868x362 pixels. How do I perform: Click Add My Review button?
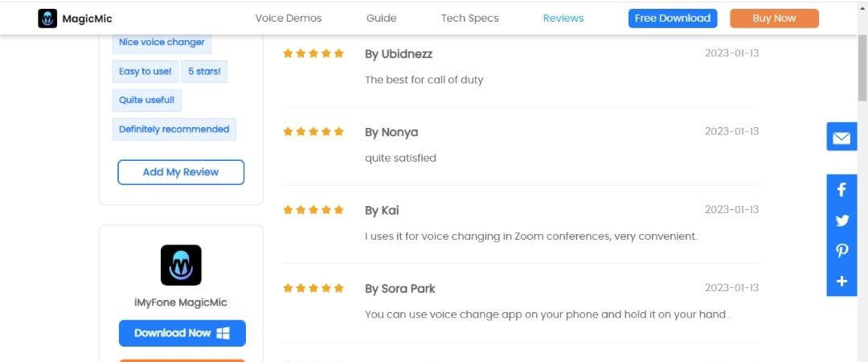click(181, 172)
